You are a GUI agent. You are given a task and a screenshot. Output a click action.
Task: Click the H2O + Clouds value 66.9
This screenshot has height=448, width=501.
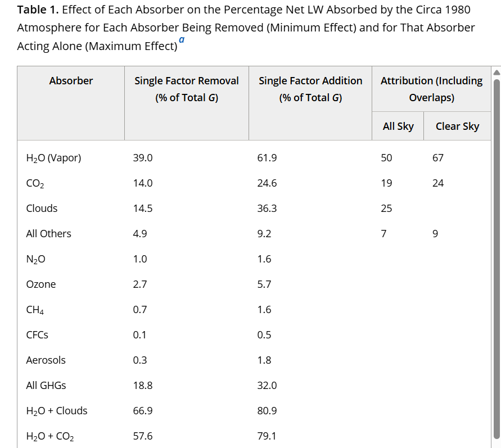coord(143,411)
